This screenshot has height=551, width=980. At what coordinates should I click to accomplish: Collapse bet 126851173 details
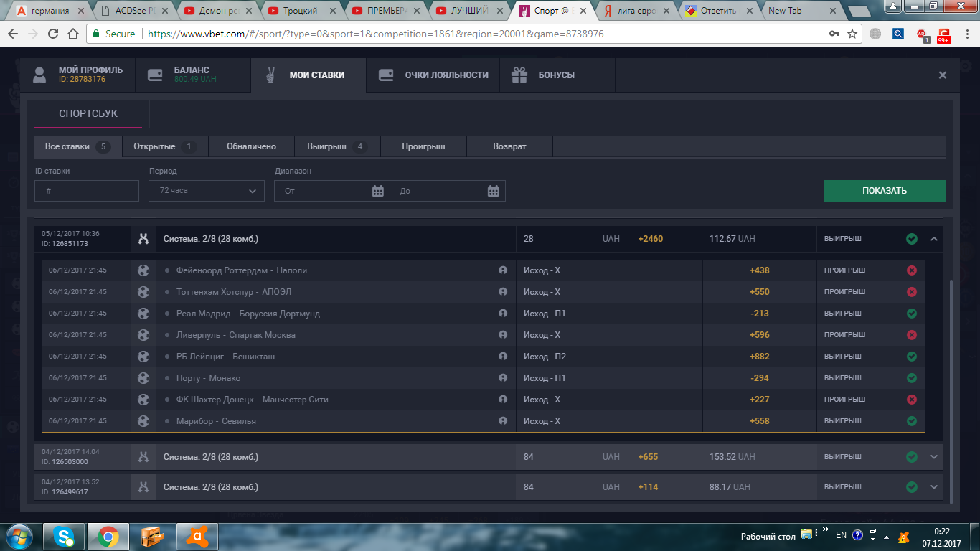coord(933,239)
